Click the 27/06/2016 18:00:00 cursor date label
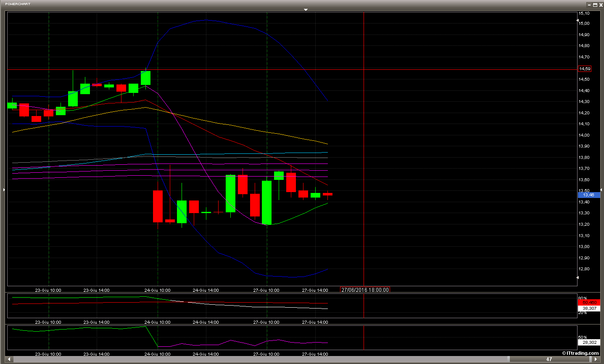This screenshot has height=364, width=604. pos(365,290)
